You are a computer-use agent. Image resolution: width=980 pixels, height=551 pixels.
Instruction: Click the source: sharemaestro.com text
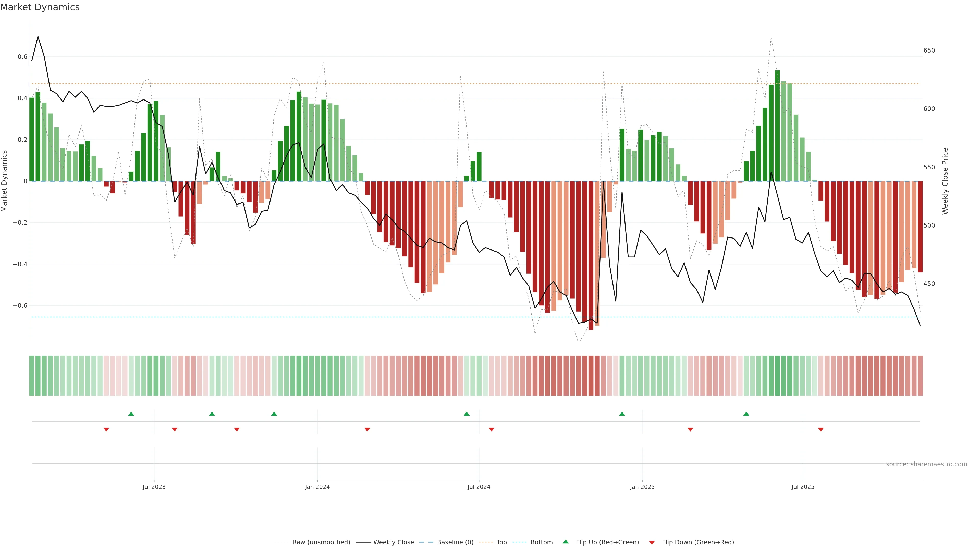tap(926, 464)
